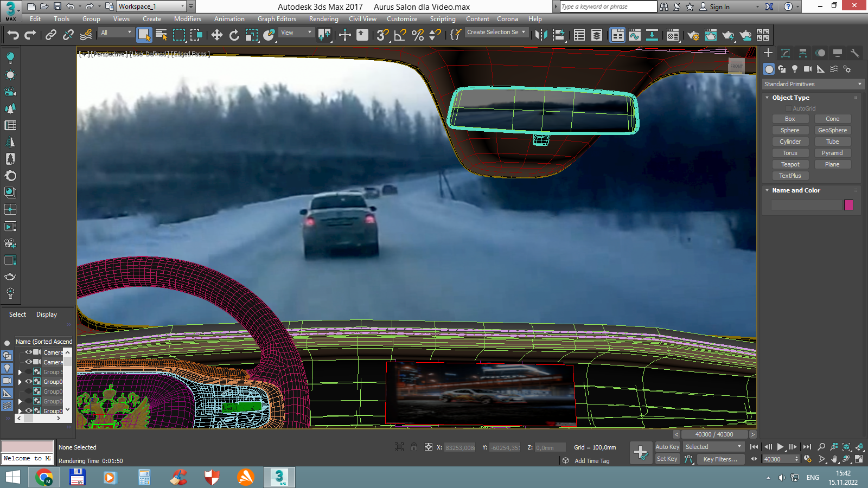Open the Create Selection Set dropdown
The image size is (868, 488).
[x=496, y=33]
